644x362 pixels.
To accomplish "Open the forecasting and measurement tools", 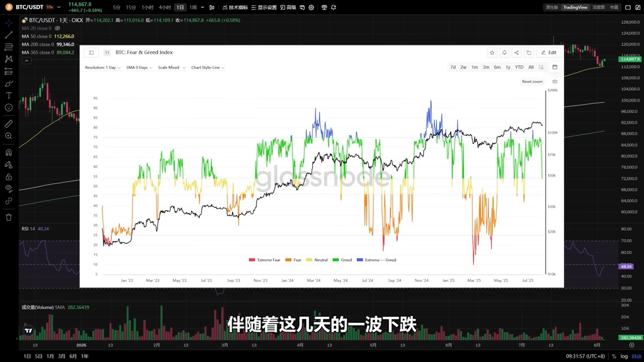I will 9,71.
